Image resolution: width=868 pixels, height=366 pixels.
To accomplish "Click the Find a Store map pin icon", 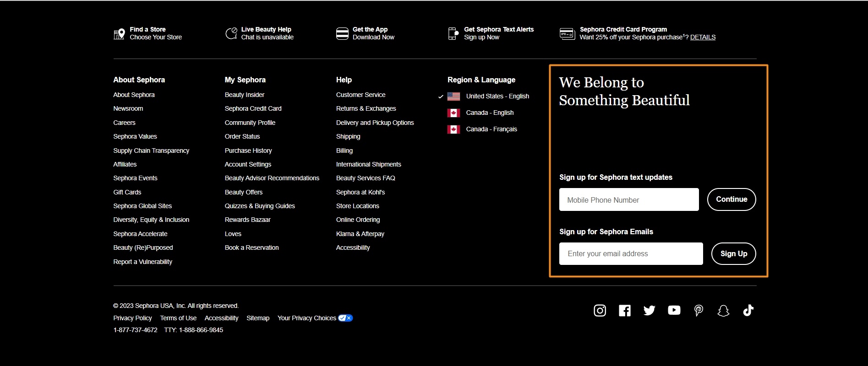I will (x=119, y=33).
